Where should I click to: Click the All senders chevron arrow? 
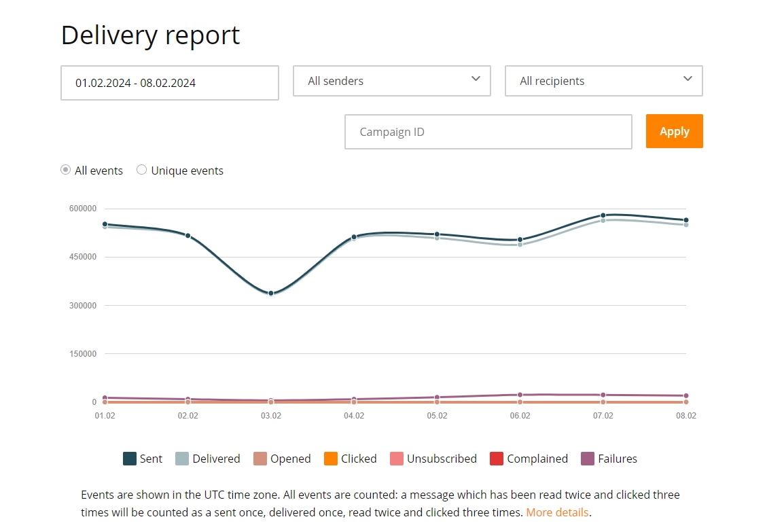[x=476, y=79]
